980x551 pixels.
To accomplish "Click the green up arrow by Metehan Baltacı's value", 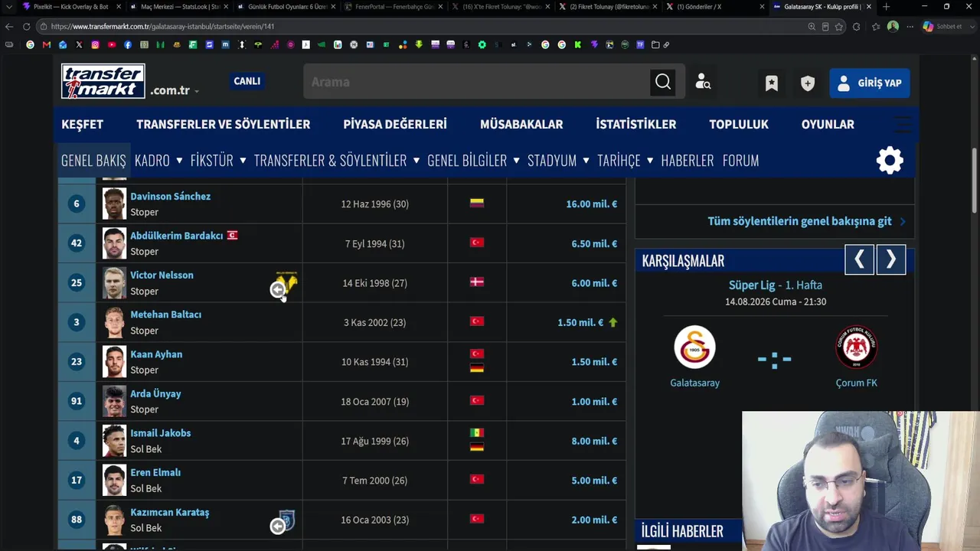I will click(x=612, y=322).
